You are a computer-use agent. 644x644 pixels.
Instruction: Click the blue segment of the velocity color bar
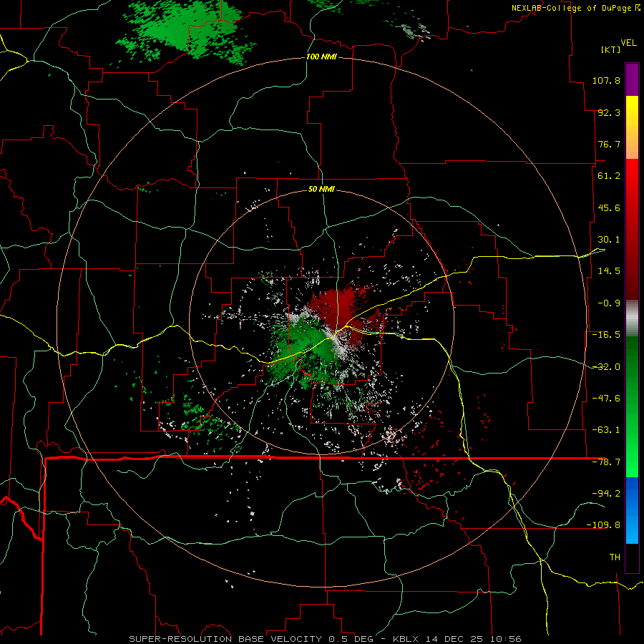pos(632,510)
